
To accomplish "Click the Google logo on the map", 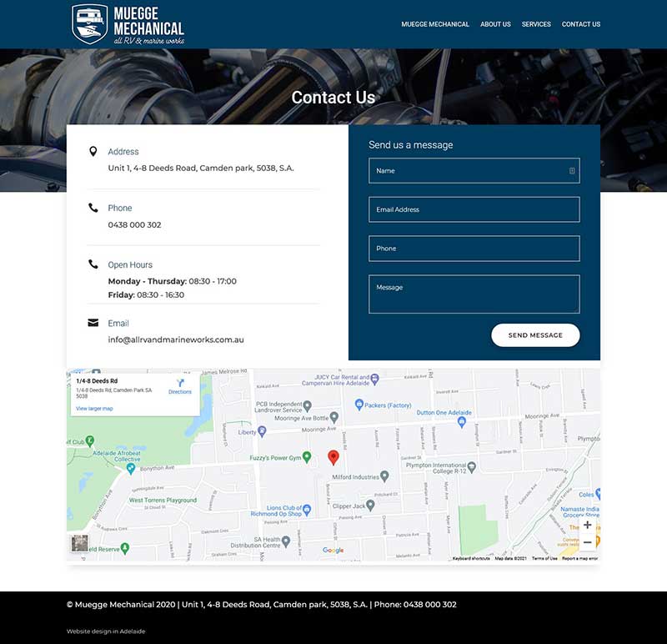I will 333,551.
